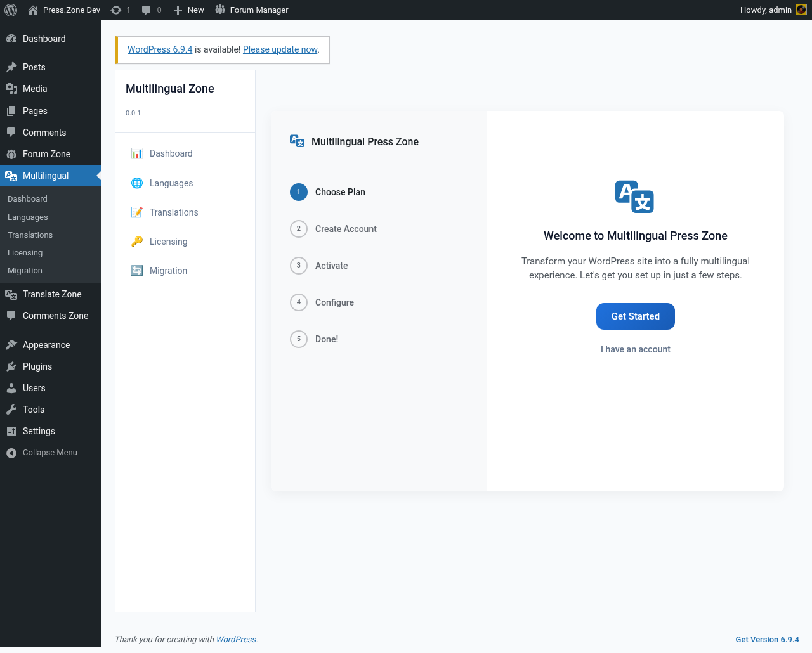Click the 'I have an account' link
This screenshot has width=812, height=653.
point(636,349)
